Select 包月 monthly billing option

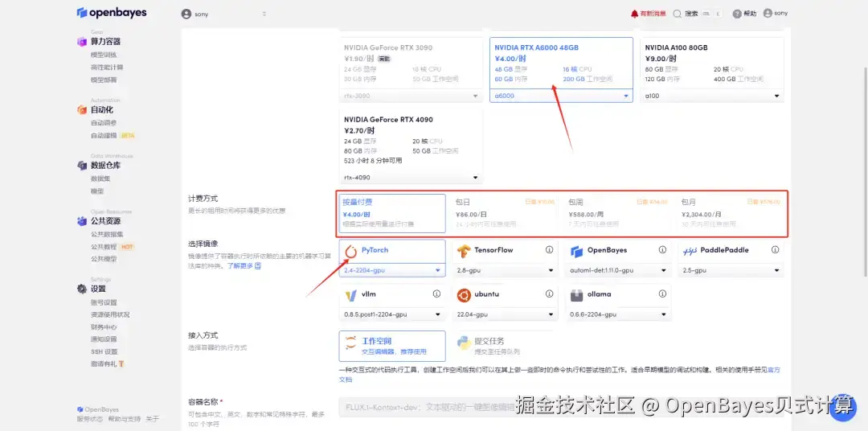(731, 213)
